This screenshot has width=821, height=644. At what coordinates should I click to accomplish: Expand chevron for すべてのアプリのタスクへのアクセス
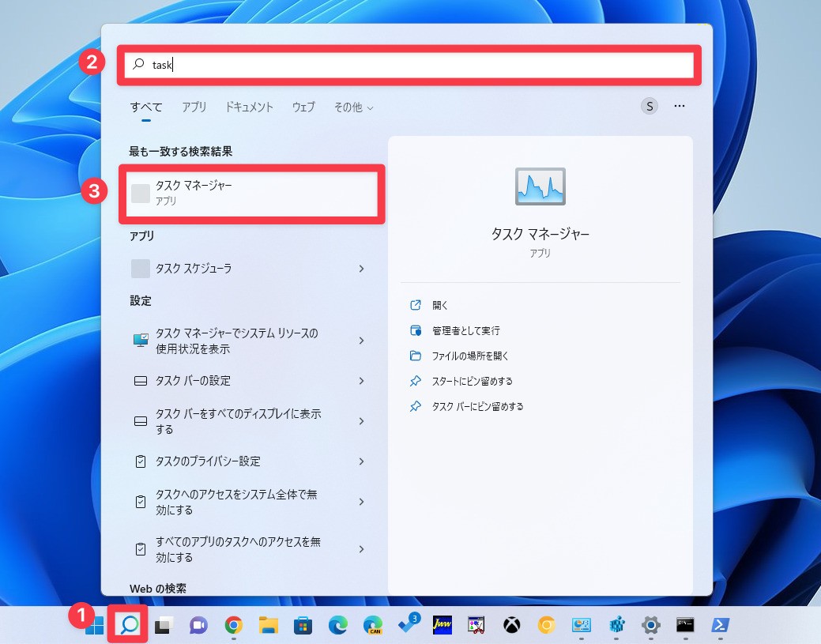coord(361,549)
